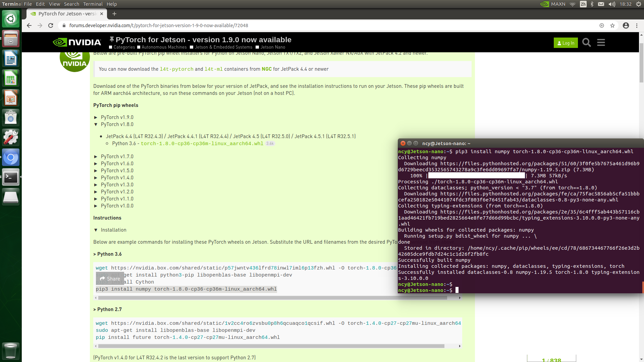Expand the PyTorch v1.9.0 section
The height and width of the screenshot is (362, 644).
click(114, 117)
